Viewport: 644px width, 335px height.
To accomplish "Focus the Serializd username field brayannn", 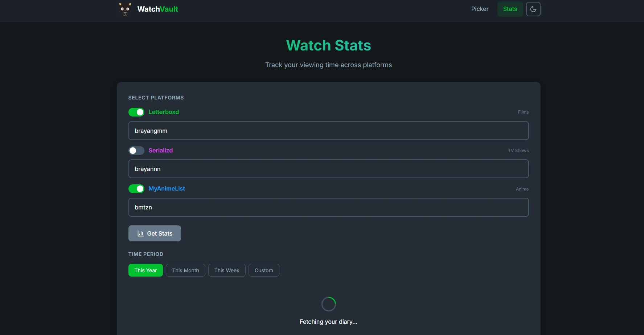I will coord(328,169).
